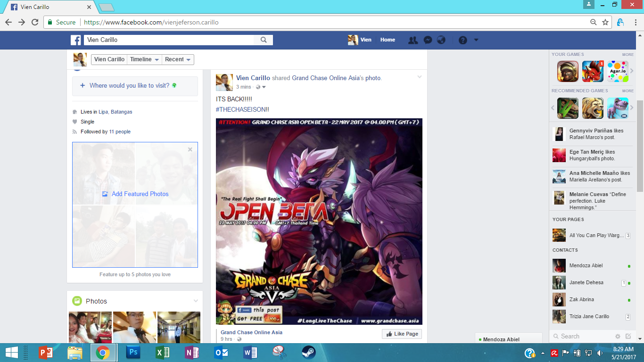
Task: Click the #THECHASEISON hashtag
Action: [x=240, y=109]
